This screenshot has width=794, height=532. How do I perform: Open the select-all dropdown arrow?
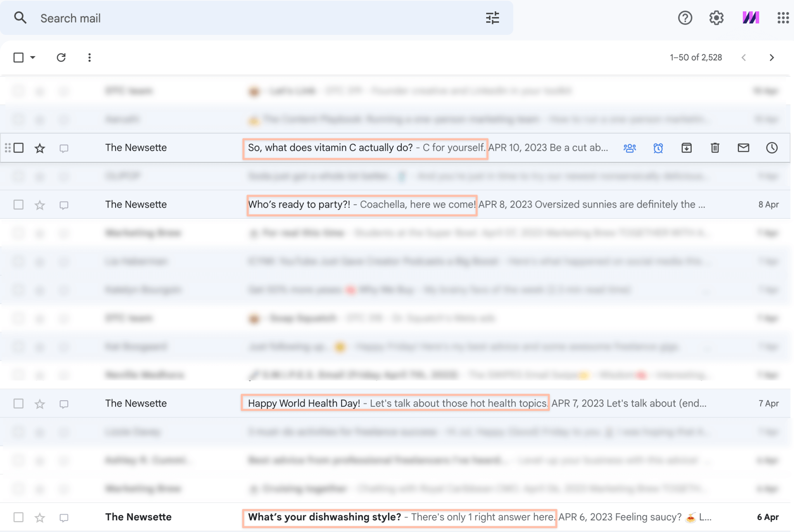(x=33, y=57)
